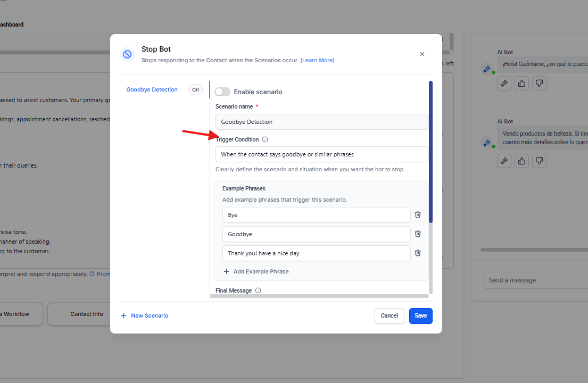Delete the "Goodbye" example phrase
Viewport: 588px width, 383px height.
pos(418,234)
